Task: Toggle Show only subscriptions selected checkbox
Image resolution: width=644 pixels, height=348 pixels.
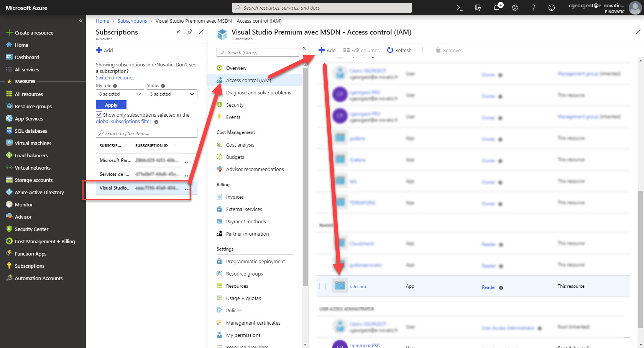Action: (x=99, y=114)
